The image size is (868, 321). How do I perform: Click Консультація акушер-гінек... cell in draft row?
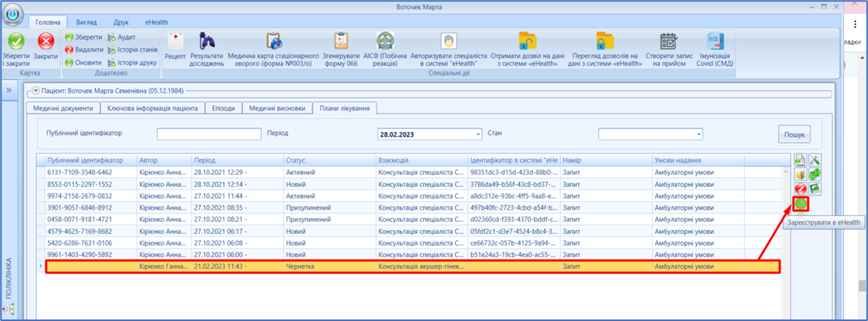click(x=421, y=266)
